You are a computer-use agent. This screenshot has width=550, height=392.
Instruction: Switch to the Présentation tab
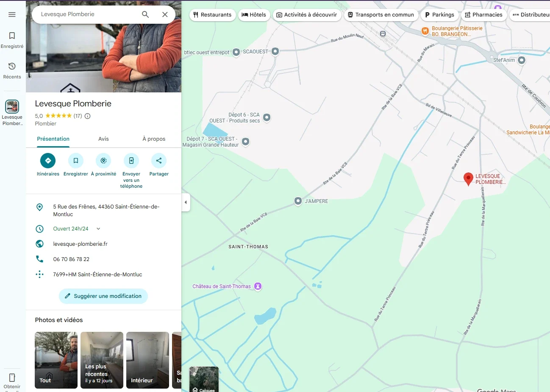point(53,139)
